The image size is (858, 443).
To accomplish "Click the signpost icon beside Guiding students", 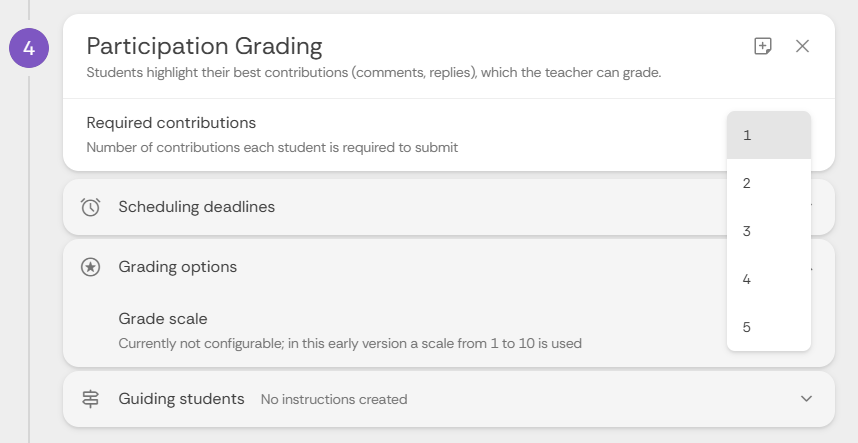I will (90, 399).
